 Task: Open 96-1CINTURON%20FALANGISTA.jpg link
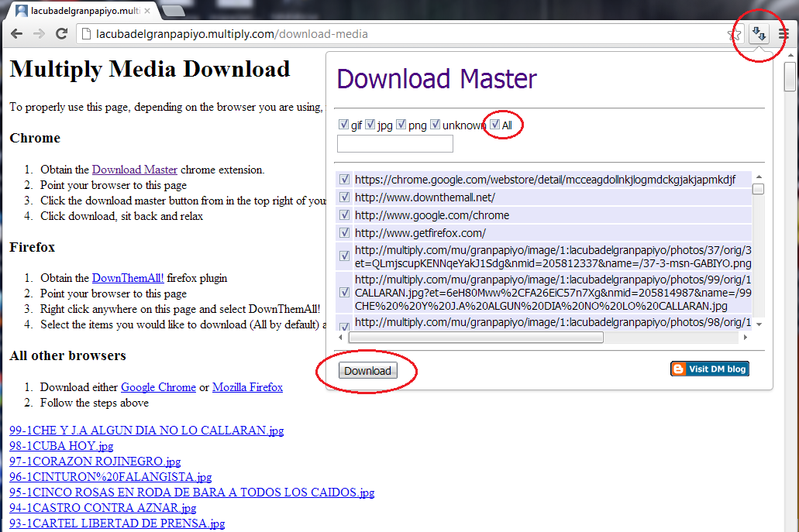click(111, 477)
